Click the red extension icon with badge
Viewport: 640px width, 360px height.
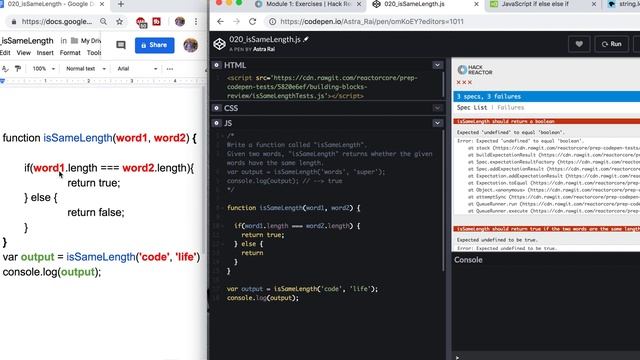coord(141,22)
